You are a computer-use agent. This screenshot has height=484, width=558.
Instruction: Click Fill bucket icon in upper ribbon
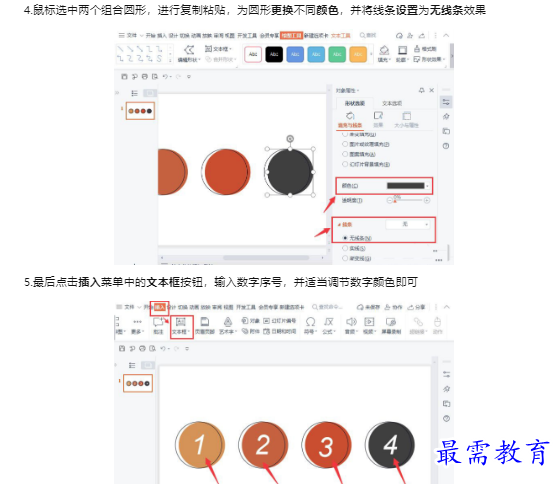384,50
